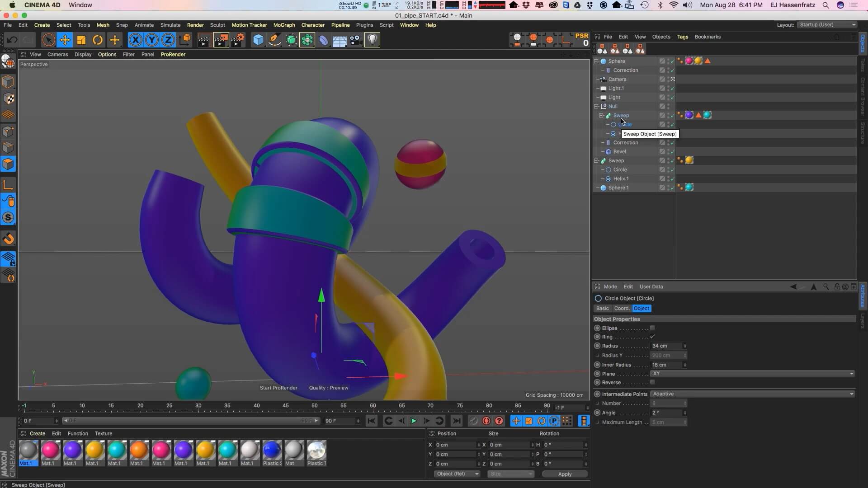Select the Rotate tool
This screenshot has width=868, height=488.
(x=98, y=40)
